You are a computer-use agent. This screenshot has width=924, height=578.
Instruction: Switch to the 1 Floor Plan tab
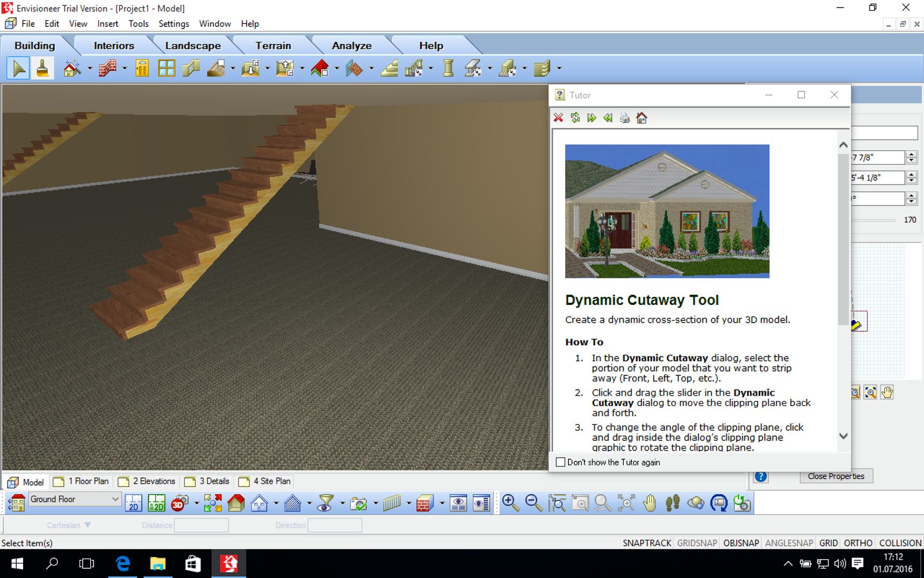click(x=81, y=481)
